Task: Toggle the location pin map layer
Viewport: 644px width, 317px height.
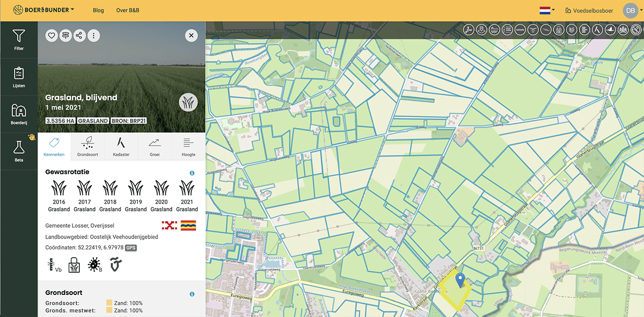Action: point(481,30)
